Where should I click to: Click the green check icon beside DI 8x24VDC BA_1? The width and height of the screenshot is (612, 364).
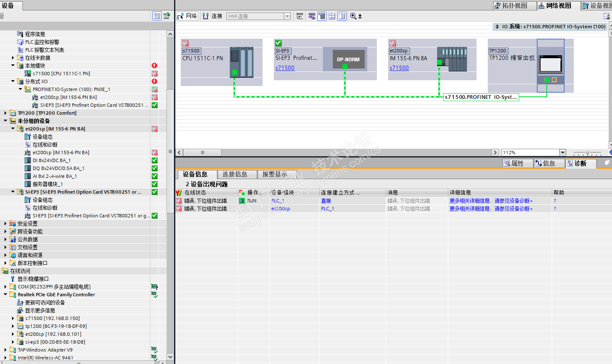coord(155,160)
